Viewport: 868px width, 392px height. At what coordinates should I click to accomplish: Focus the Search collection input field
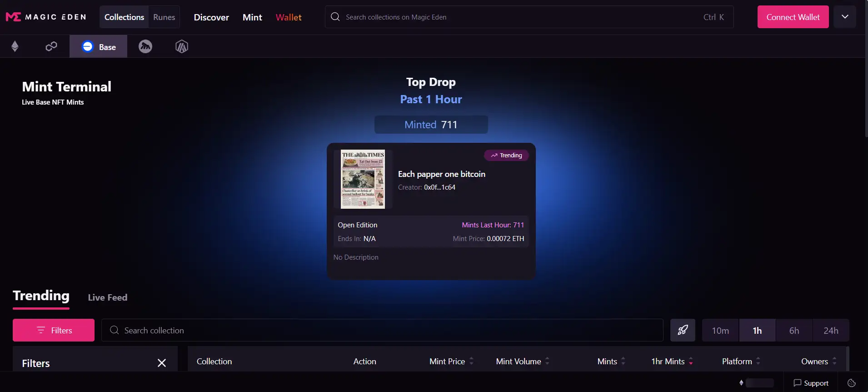(x=382, y=331)
